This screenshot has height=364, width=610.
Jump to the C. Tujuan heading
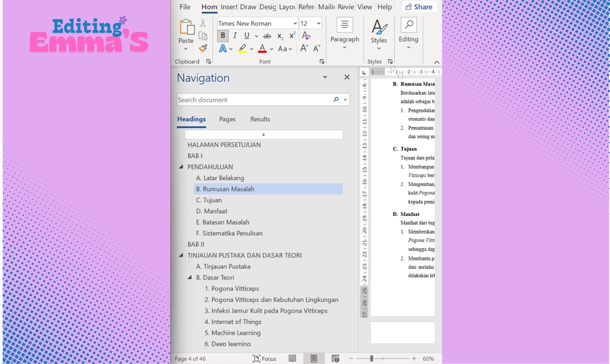coord(212,200)
